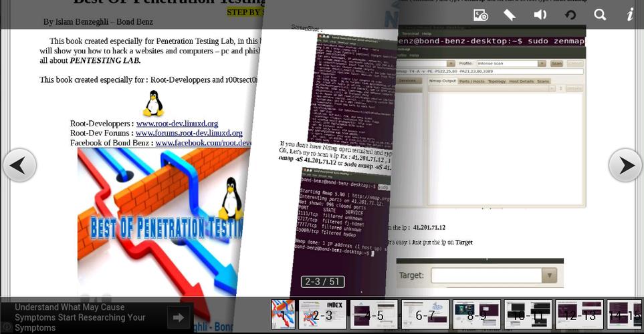Flip to the next page with right arrow
Screen dimensions: 644x334
point(625,165)
